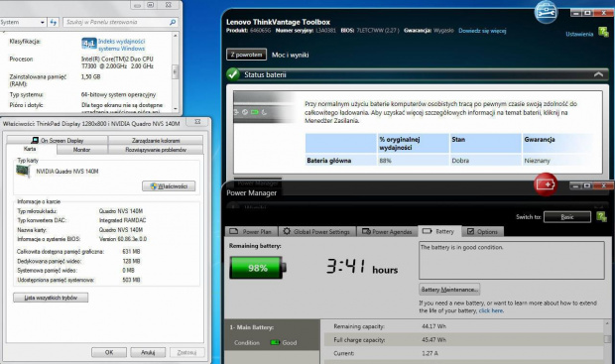This screenshot has height=364, width=615.
Task: Switch to the Battery tab
Action: click(439, 231)
